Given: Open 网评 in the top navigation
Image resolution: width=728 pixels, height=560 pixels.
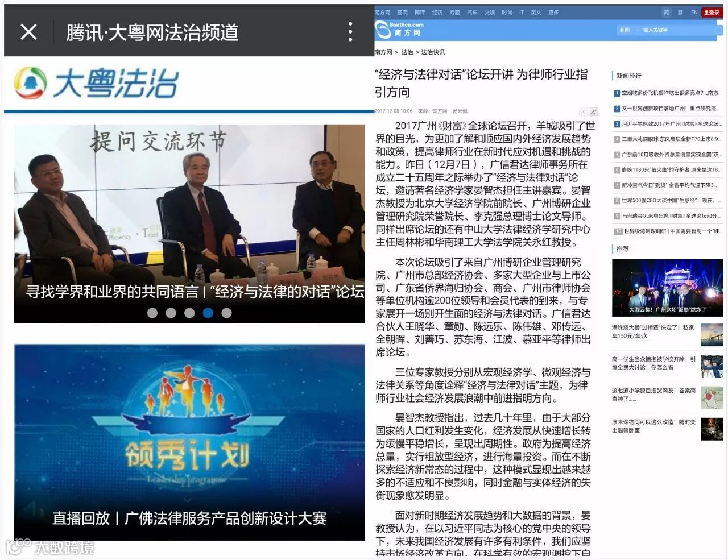Looking at the screenshot, I should point(420,12).
